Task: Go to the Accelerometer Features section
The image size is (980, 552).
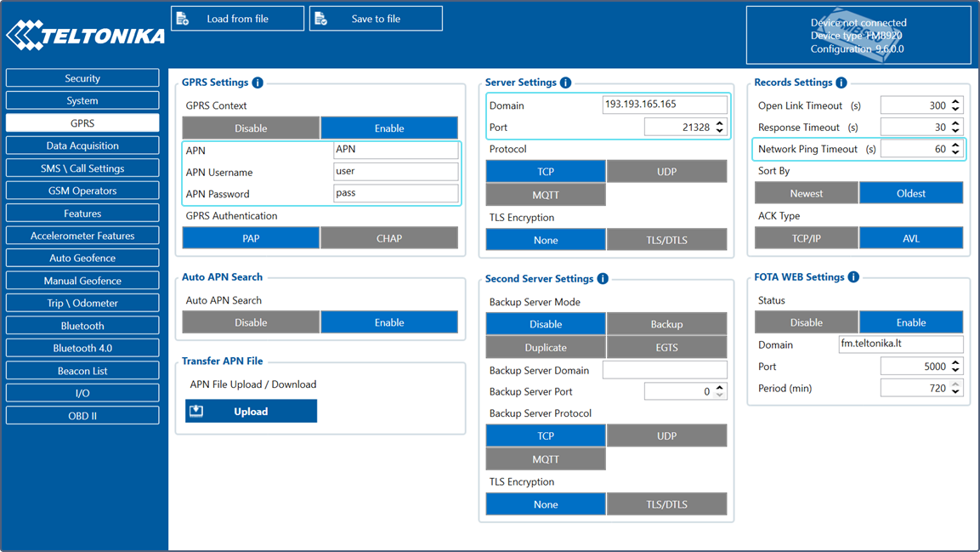Action: [82, 236]
